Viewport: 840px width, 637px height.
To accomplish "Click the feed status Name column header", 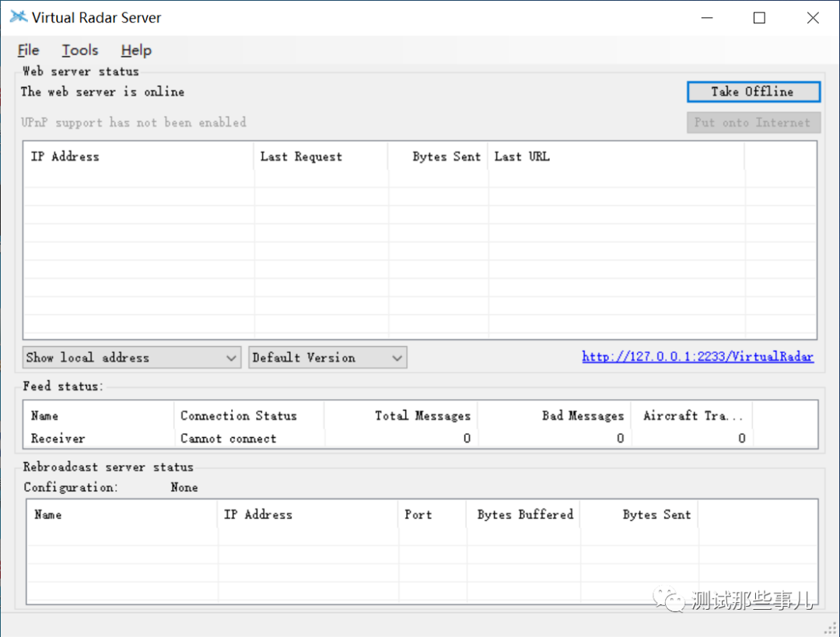I will 99,416.
